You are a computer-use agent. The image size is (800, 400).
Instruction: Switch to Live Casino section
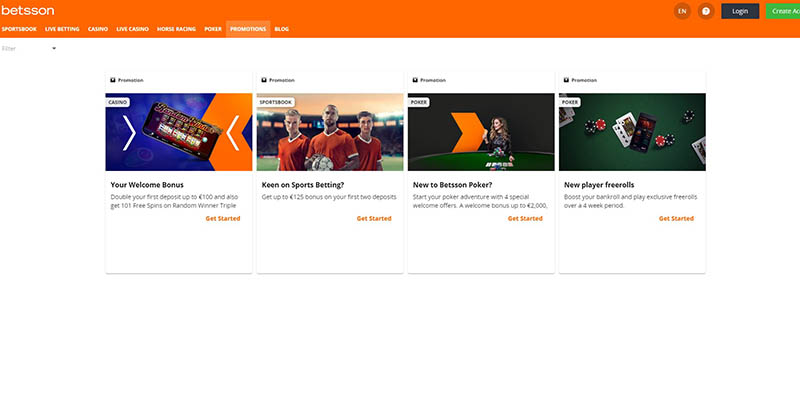pos(133,29)
